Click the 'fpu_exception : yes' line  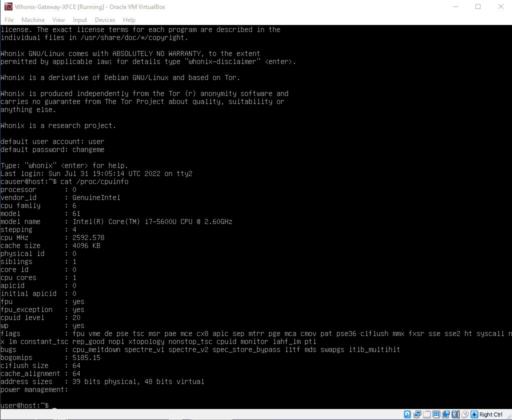tap(42, 309)
